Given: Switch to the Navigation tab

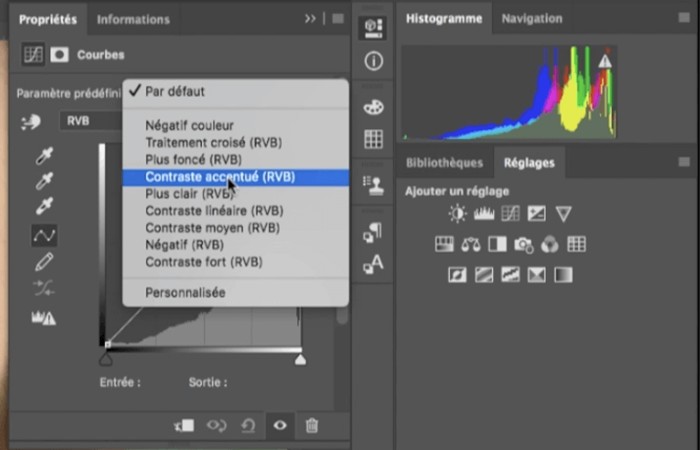Looking at the screenshot, I should coord(532,19).
